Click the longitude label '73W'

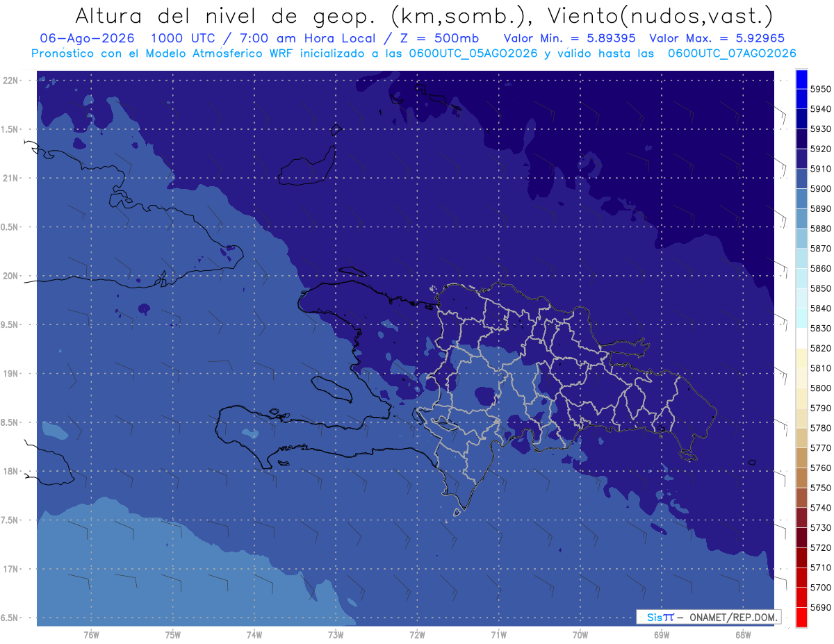pos(336,635)
